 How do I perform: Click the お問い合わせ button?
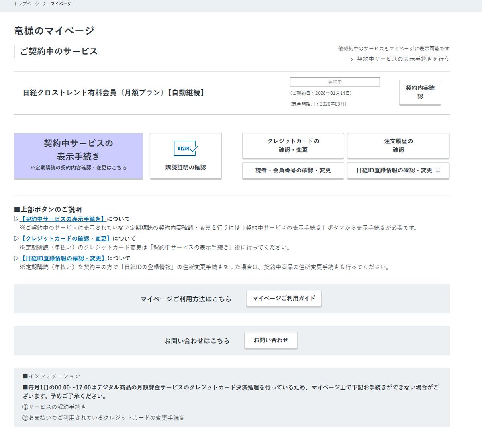(271, 340)
